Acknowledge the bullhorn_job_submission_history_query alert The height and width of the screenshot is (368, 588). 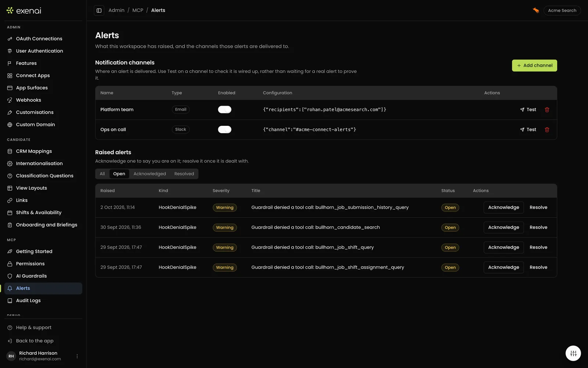click(503, 208)
